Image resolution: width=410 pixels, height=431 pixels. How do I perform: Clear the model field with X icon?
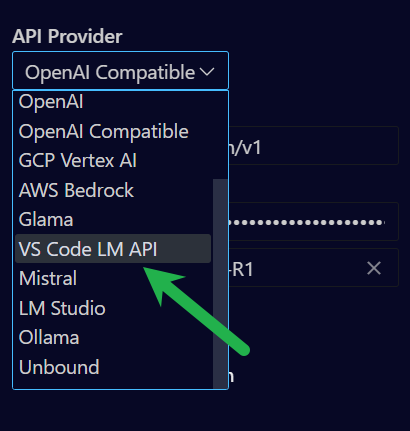click(x=374, y=268)
